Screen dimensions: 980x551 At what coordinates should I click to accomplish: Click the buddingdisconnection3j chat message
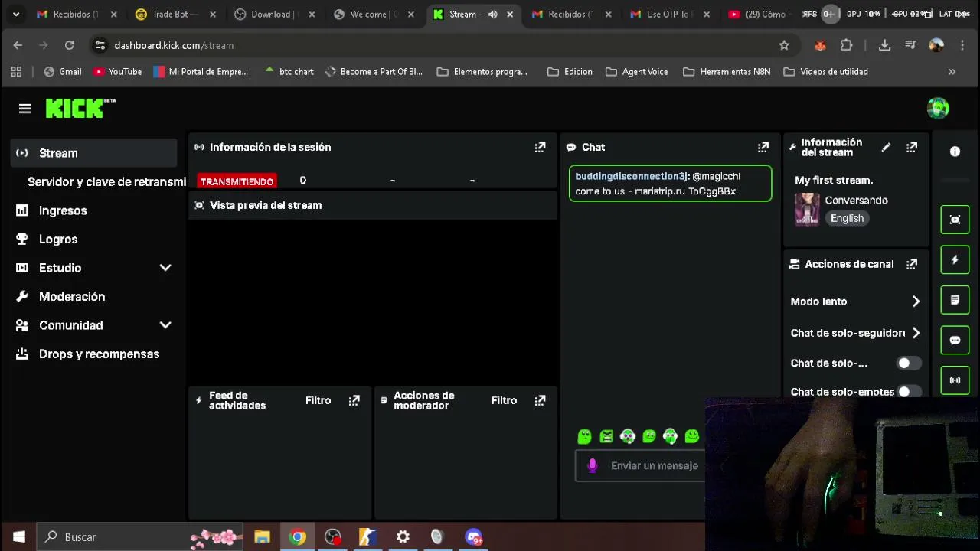[670, 184]
